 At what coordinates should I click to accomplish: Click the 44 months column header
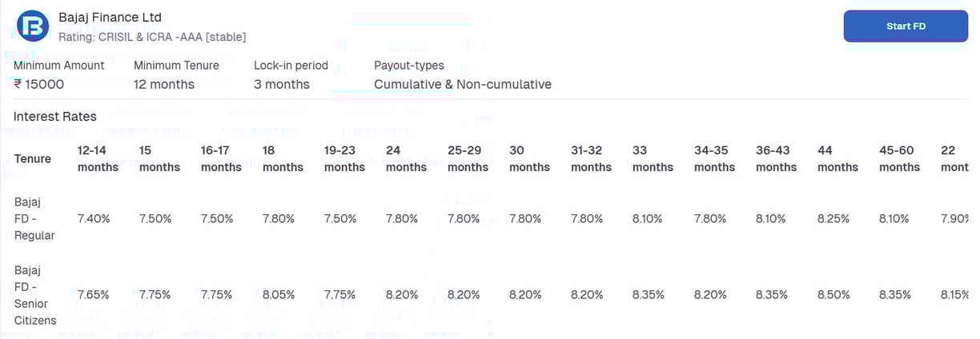[x=837, y=158]
